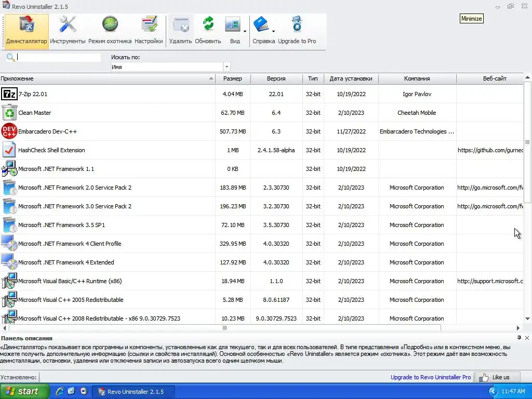Click Embarcadero Technologies company cell
This screenshot has height=399, width=532.
[x=417, y=131]
